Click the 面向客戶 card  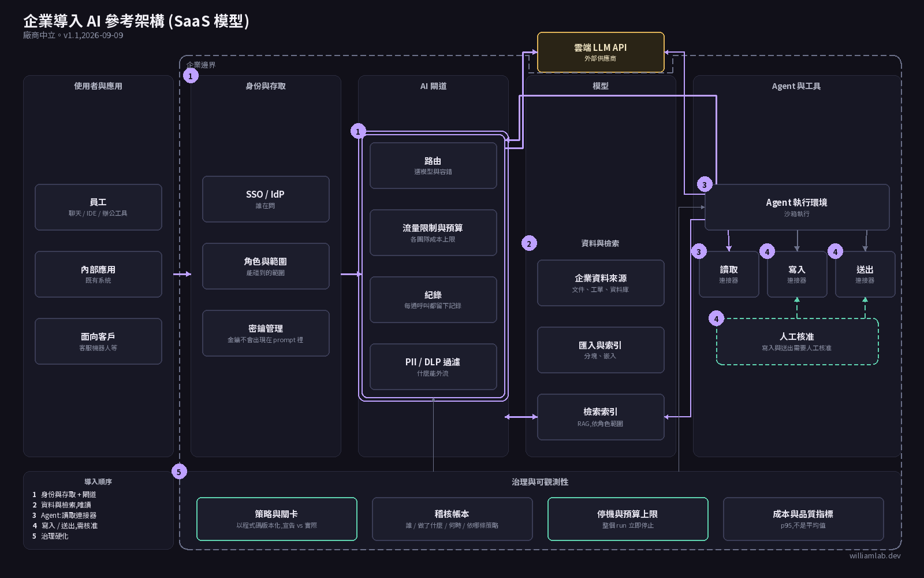coord(98,342)
